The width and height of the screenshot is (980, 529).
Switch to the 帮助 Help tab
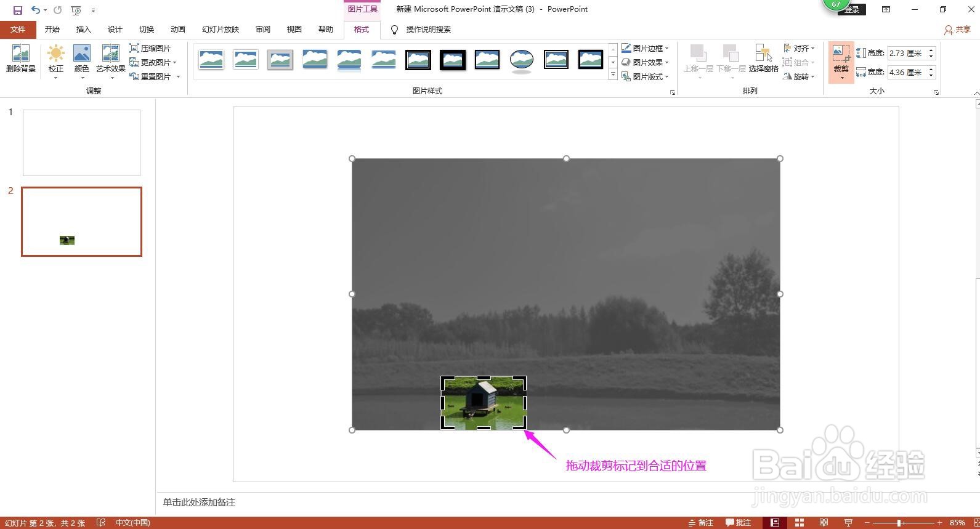coord(326,30)
